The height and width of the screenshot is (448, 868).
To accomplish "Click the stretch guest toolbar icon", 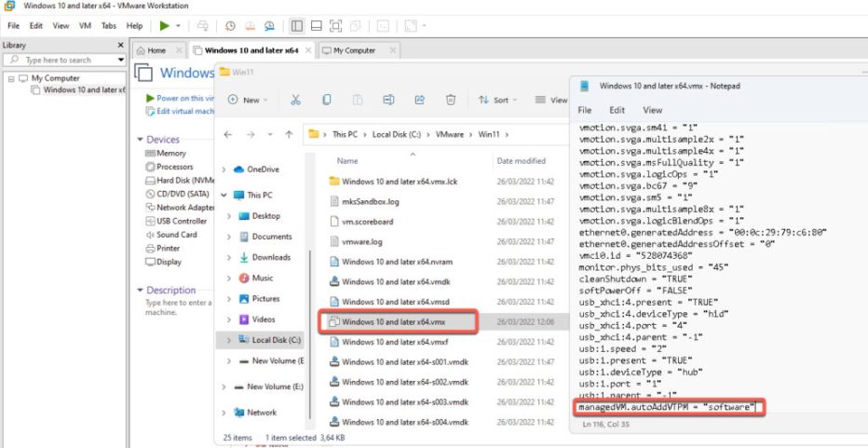I will pyautogui.click(x=410, y=25).
